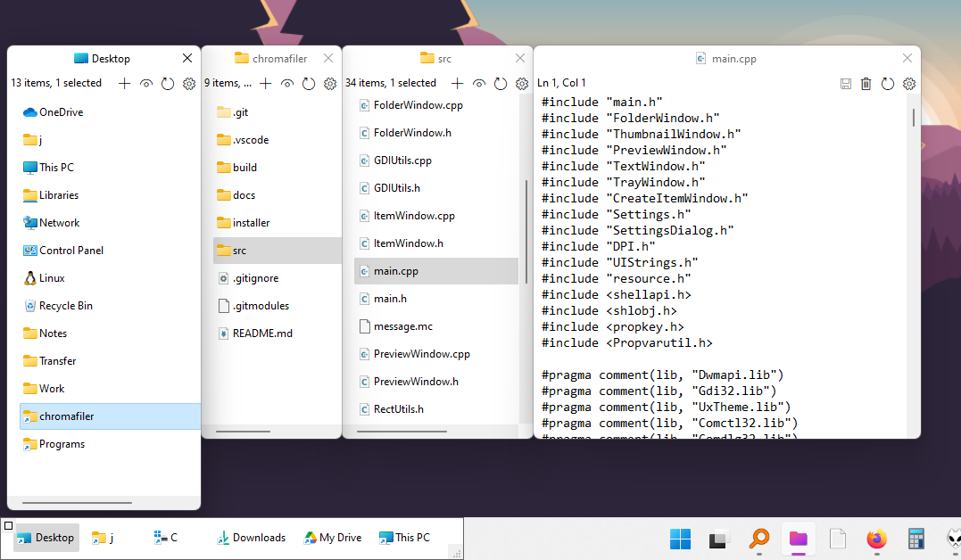Delete main.cpp using the trash icon

pyautogui.click(x=866, y=82)
